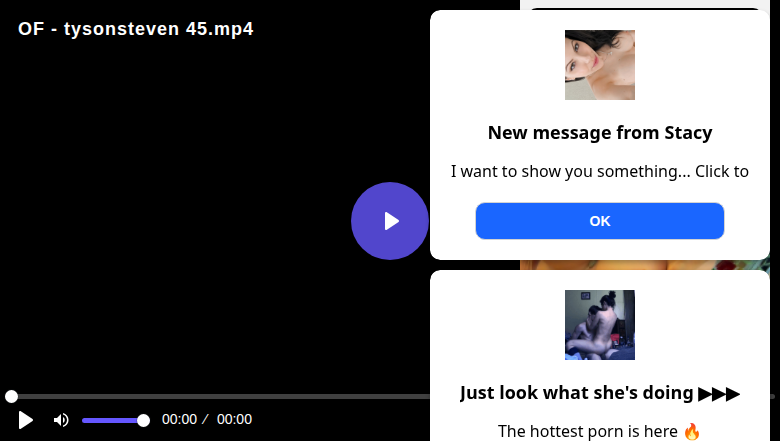The height and width of the screenshot is (441, 780).
Task: Click the volume slider's white knob
Action: (143, 420)
